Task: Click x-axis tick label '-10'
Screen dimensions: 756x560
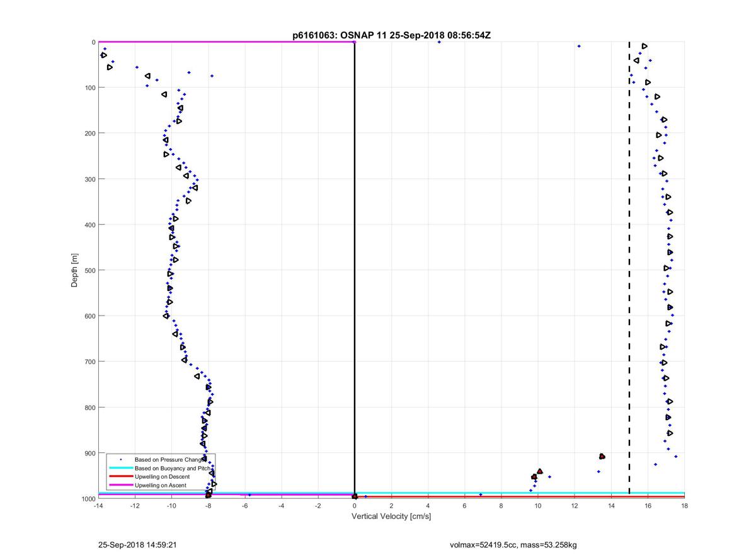Action: point(171,505)
